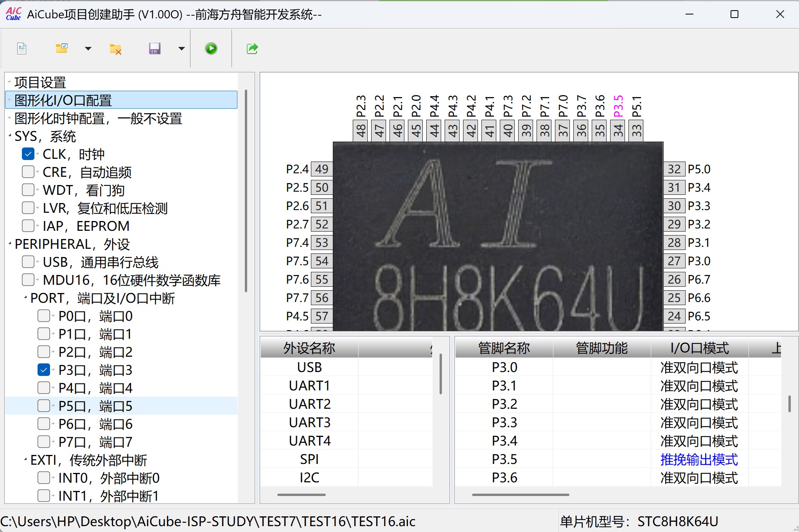The image size is (799, 532).
Task: Collapse the EXTI, 传统外部中断 node
Action: point(25,460)
